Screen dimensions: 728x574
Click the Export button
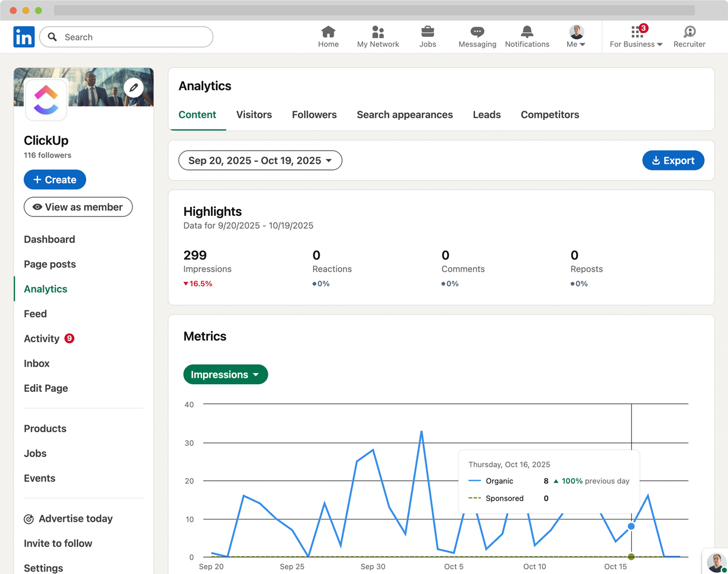[673, 160]
